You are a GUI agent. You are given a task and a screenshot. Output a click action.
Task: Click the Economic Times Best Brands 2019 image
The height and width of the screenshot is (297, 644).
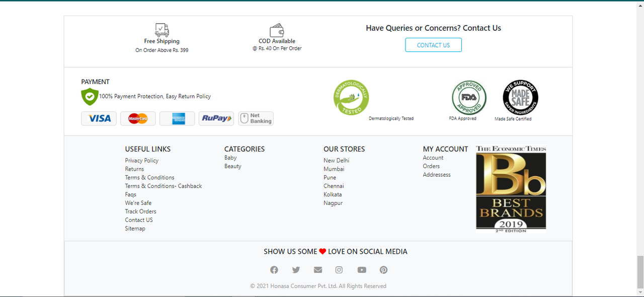(x=511, y=189)
